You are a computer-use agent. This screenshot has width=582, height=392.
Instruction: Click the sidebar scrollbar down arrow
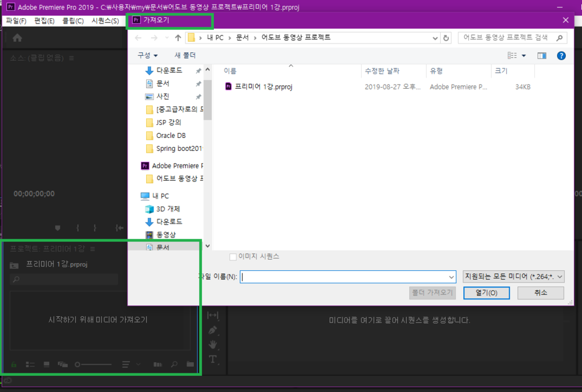coord(208,246)
